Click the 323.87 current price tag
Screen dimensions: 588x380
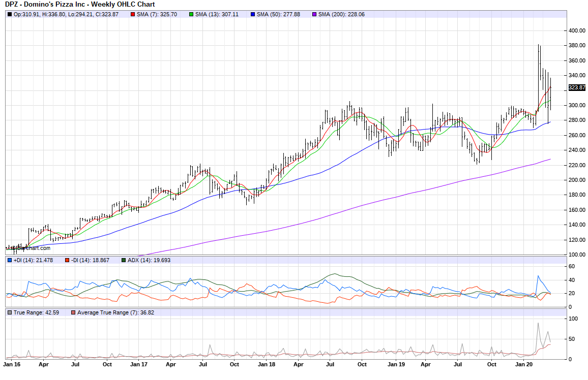(x=577, y=87)
